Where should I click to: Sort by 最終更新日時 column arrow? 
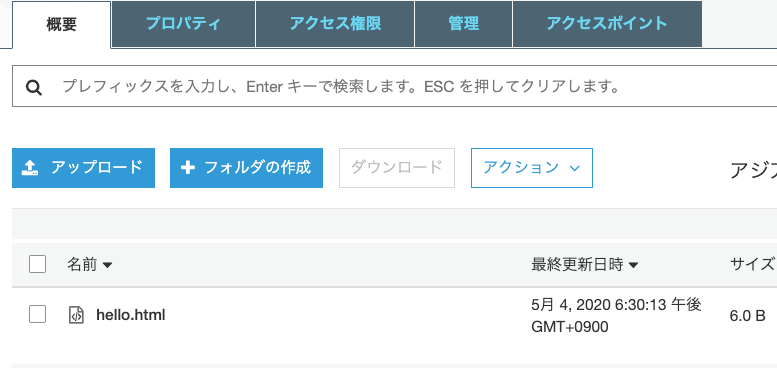(633, 265)
